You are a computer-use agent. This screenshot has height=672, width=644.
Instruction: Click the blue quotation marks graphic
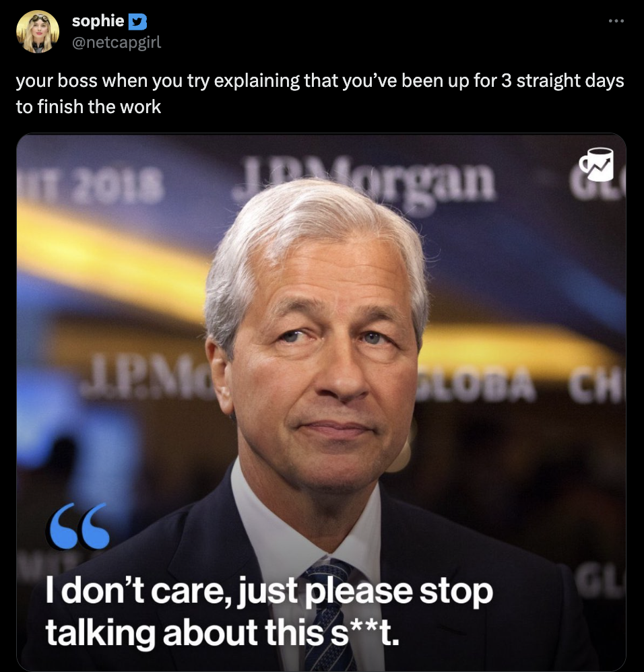click(x=79, y=526)
